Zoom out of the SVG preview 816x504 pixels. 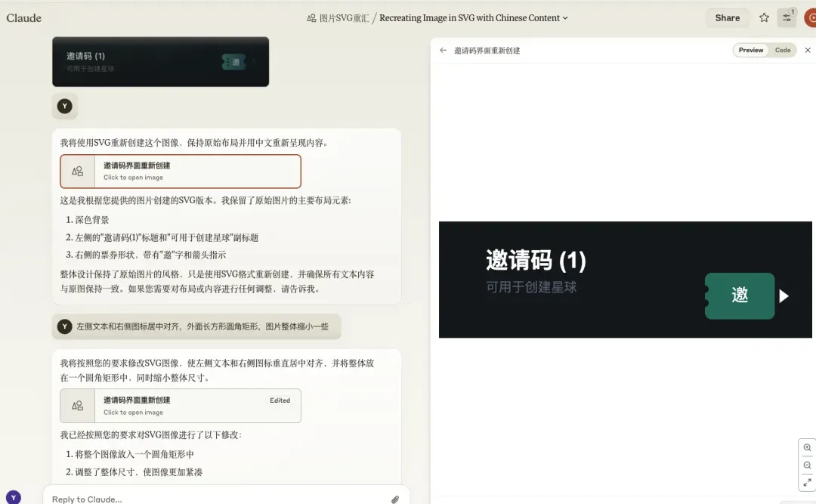coord(807,465)
